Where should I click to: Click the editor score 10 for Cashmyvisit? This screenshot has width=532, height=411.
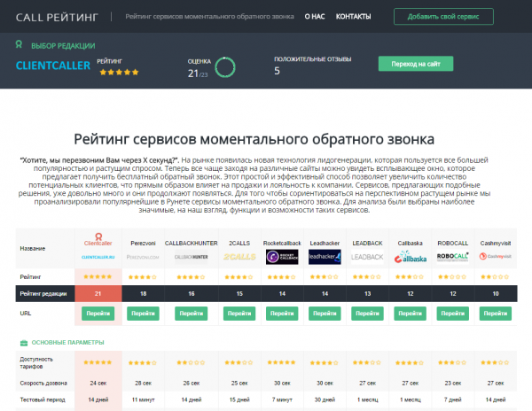[496, 293]
